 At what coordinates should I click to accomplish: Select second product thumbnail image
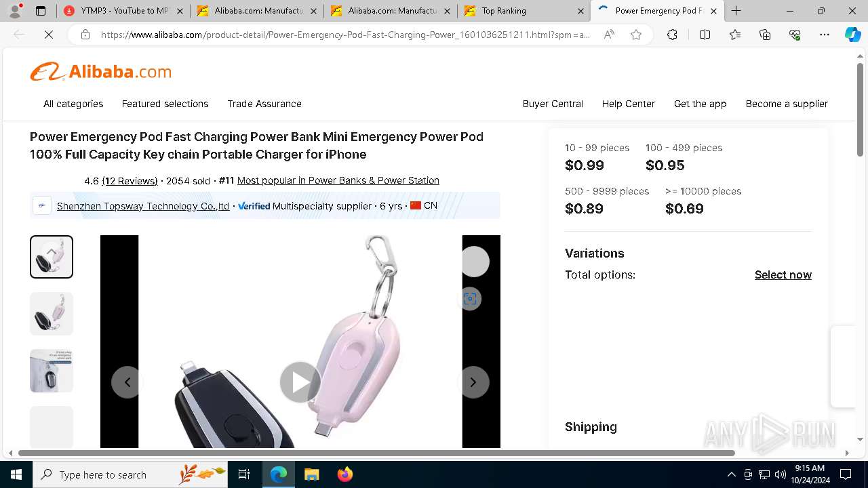(x=52, y=314)
